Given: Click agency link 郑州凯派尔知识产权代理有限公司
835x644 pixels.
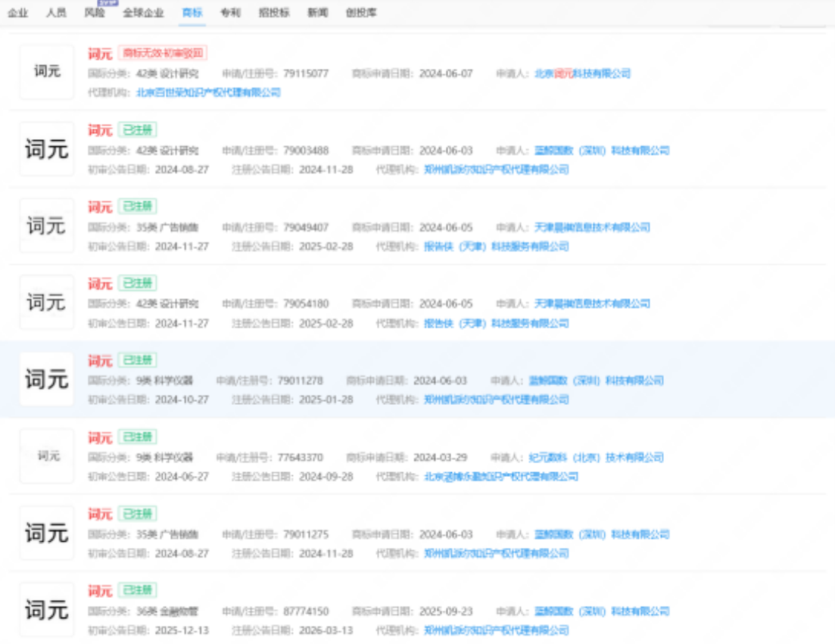Looking at the screenshot, I should pos(498,169).
